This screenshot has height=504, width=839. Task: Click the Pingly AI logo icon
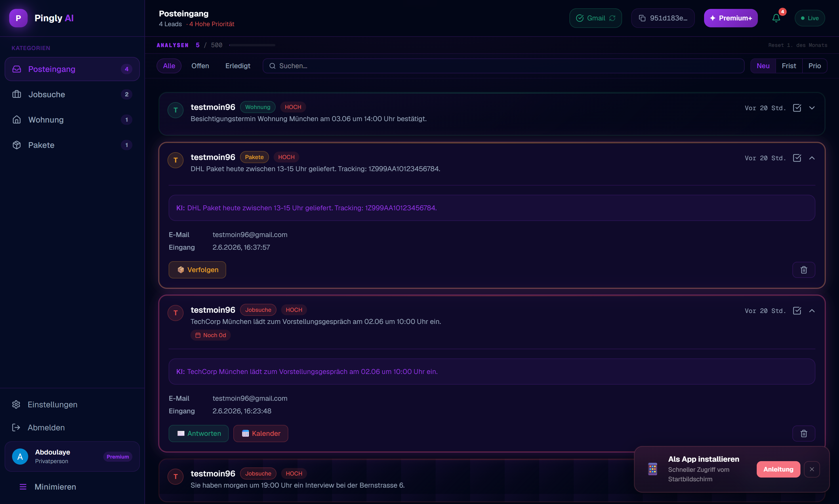click(18, 18)
